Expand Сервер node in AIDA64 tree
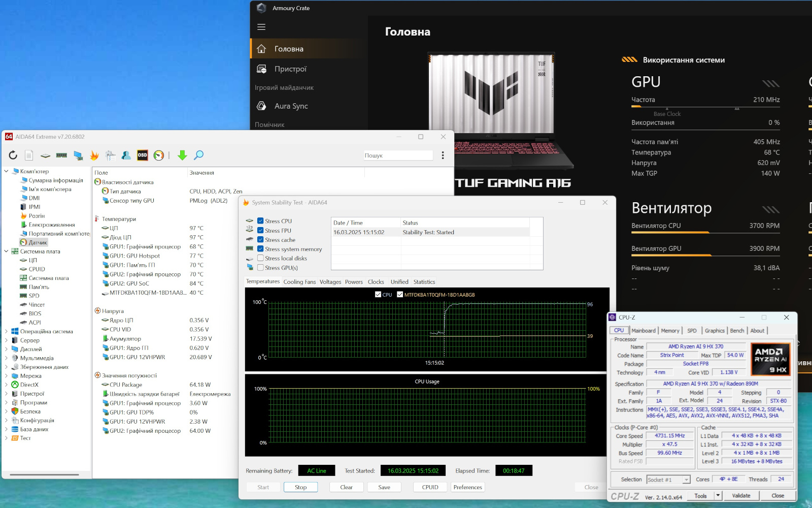The width and height of the screenshot is (812, 508). click(x=6, y=340)
